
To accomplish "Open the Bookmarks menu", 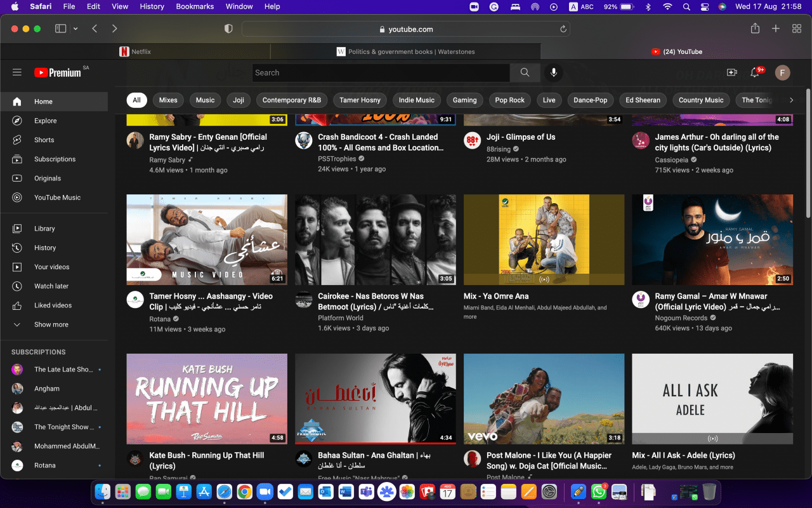I will coord(195,6).
